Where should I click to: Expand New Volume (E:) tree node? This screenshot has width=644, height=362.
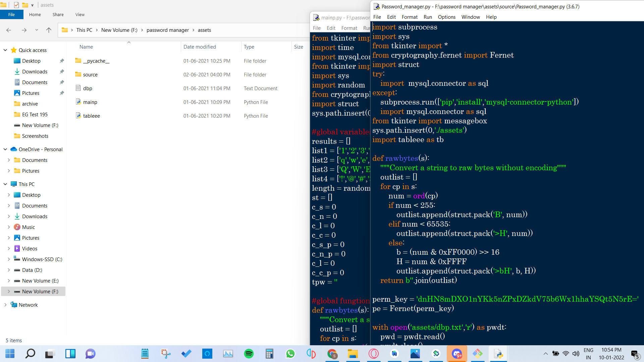pos(9,281)
